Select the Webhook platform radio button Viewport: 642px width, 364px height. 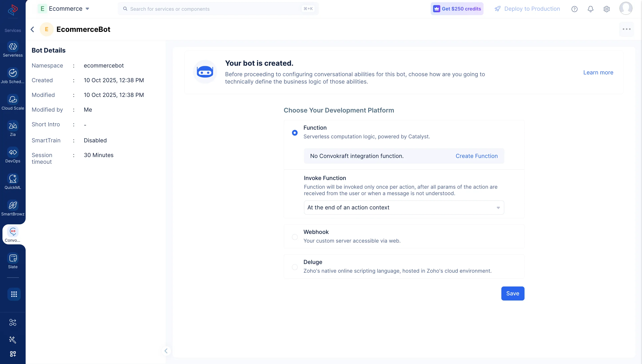[x=295, y=237]
